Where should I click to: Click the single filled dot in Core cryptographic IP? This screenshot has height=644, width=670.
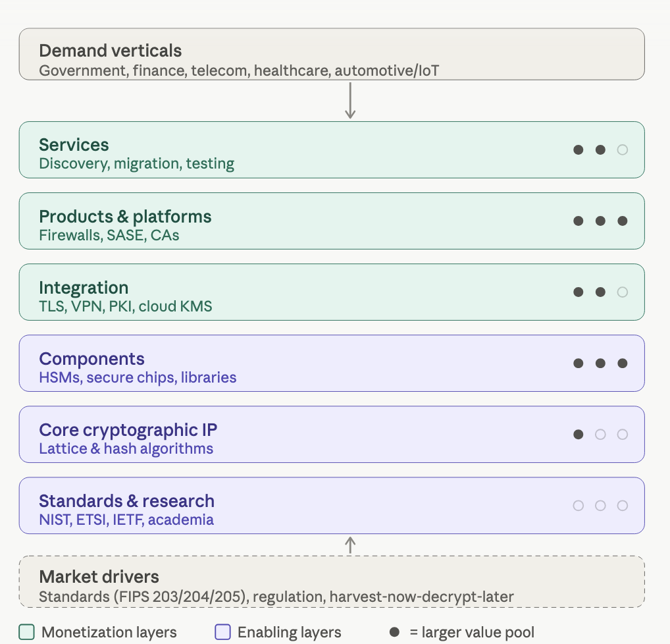578,435
